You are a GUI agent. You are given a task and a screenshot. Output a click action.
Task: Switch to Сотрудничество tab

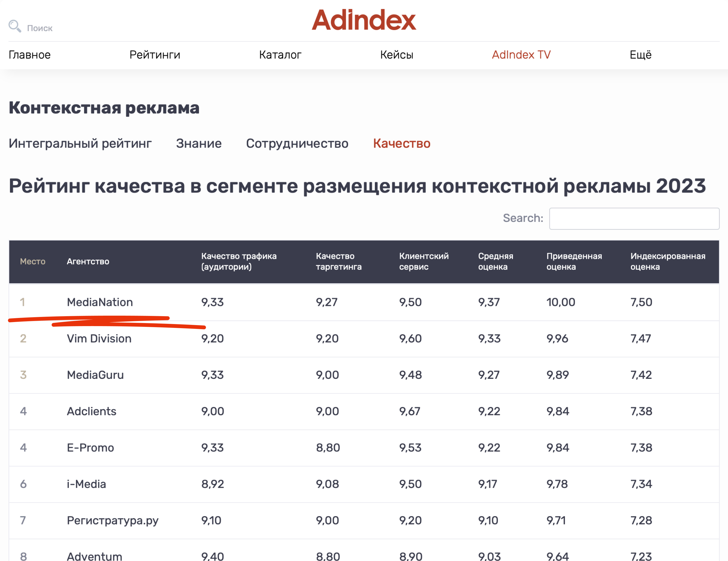[297, 143]
